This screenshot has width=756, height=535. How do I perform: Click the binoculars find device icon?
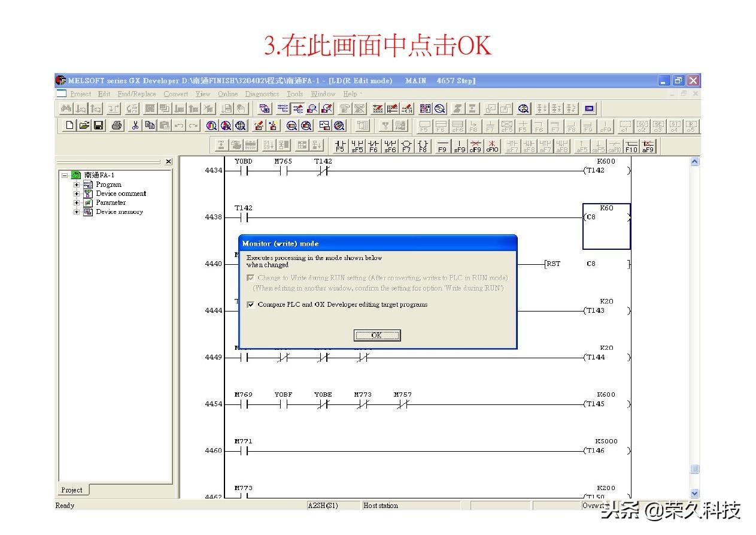(66, 108)
